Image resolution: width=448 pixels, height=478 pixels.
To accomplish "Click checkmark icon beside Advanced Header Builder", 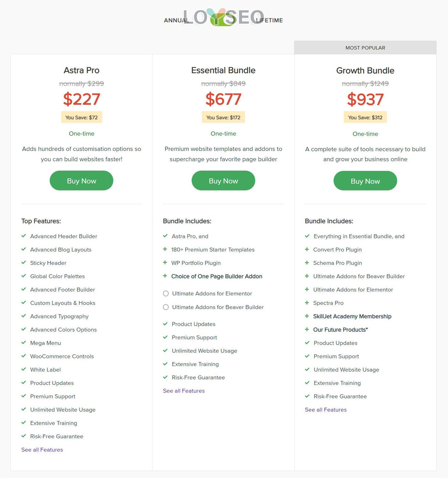I will 24,236.
